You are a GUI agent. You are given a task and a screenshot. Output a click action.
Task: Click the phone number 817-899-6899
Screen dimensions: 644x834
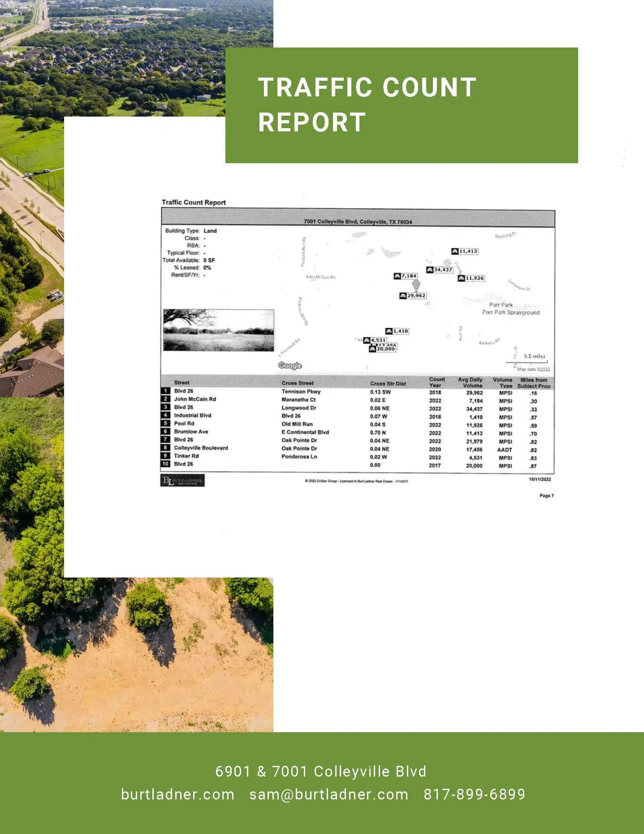coord(474,794)
